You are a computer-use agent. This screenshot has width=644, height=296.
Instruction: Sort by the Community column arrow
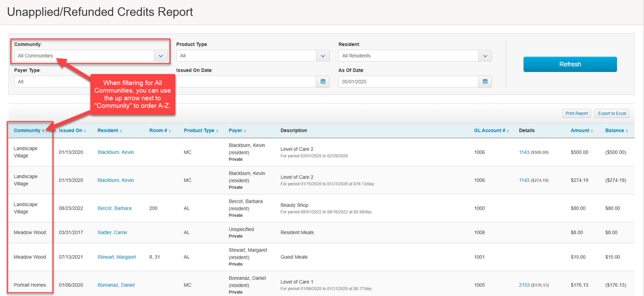tap(44, 131)
